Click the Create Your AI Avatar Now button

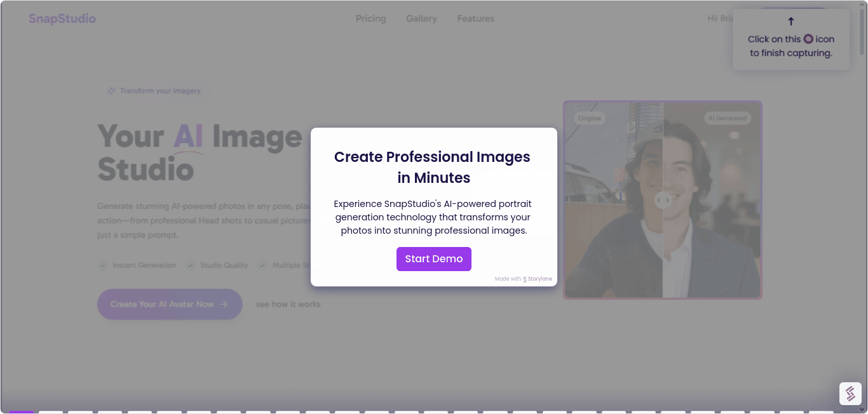(x=170, y=304)
